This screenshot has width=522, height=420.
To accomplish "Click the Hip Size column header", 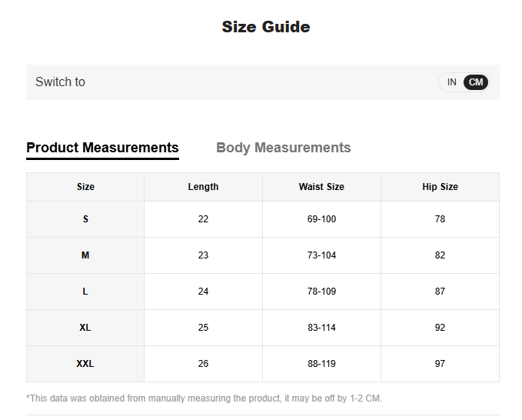I will tap(440, 187).
